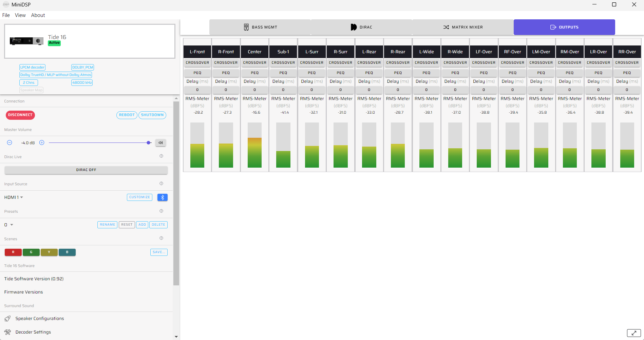Open the HDMI 1 input source dropdown
644x340 pixels.
[14, 197]
